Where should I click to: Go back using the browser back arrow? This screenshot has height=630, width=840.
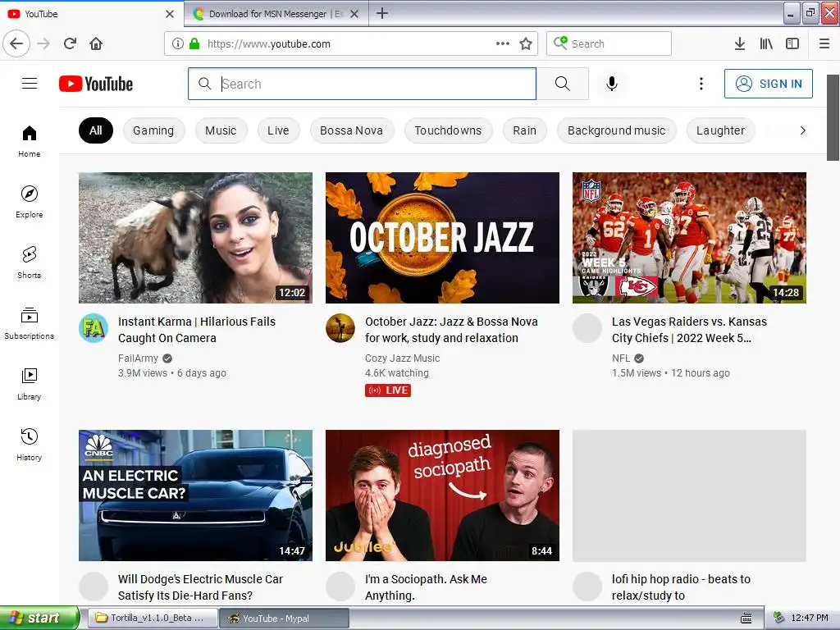tap(16, 43)
